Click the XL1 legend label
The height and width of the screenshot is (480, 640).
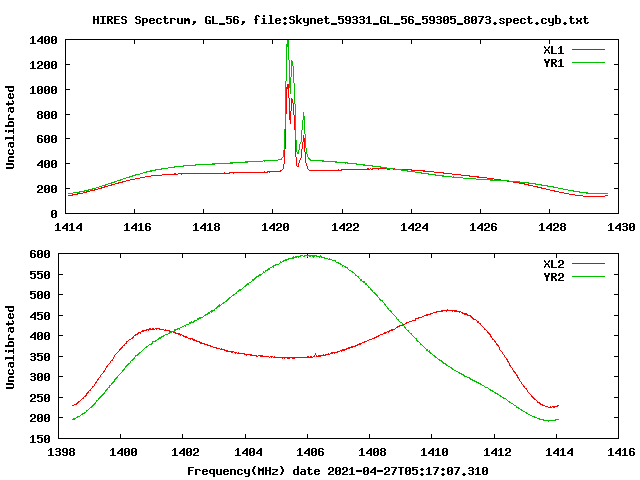[553, 50]
